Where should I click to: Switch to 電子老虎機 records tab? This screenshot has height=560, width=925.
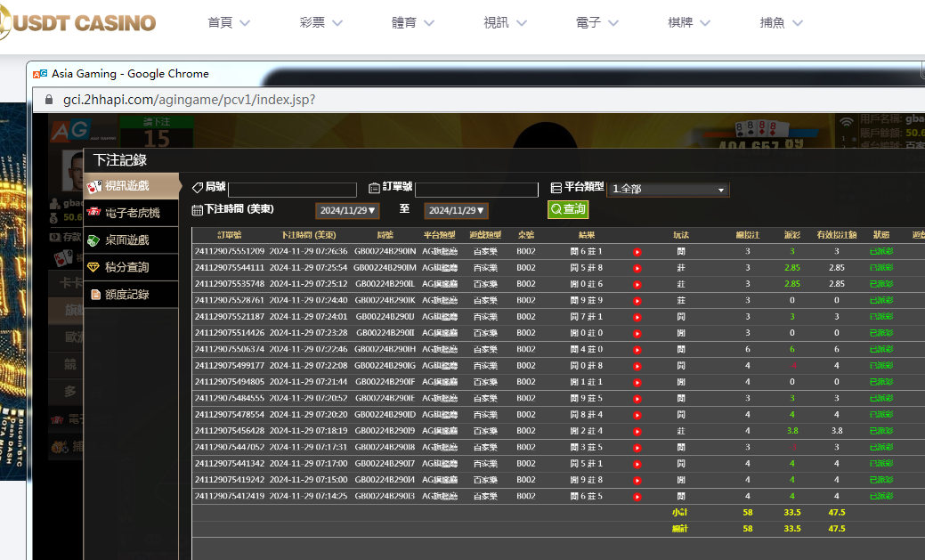pyautogui.click(x=131, y=214)
